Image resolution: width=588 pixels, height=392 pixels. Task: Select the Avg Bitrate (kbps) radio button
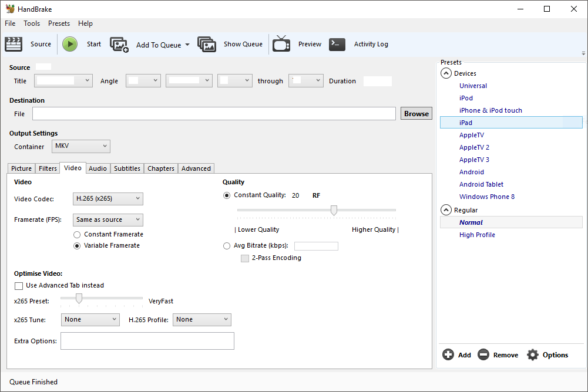click(227, 246)
